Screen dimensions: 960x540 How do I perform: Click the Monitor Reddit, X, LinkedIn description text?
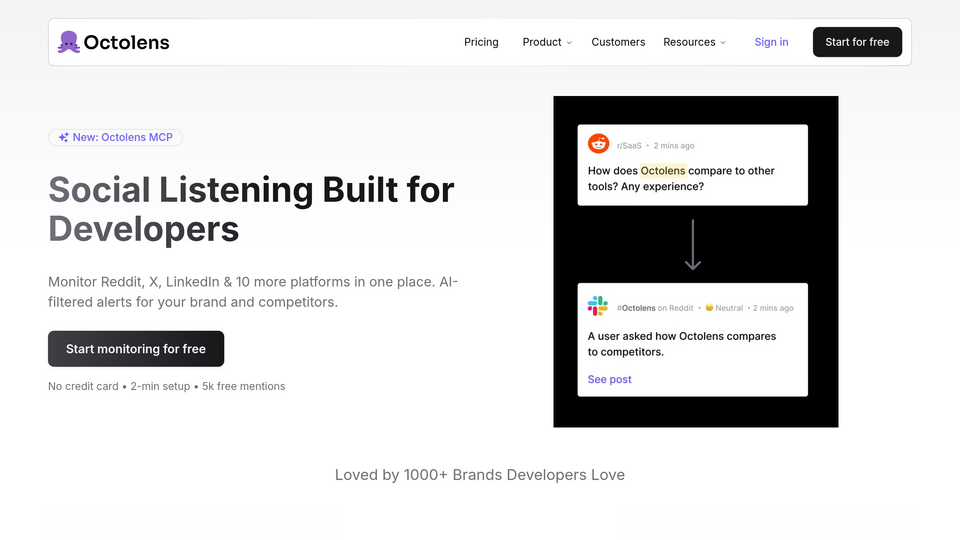(253, 292)
